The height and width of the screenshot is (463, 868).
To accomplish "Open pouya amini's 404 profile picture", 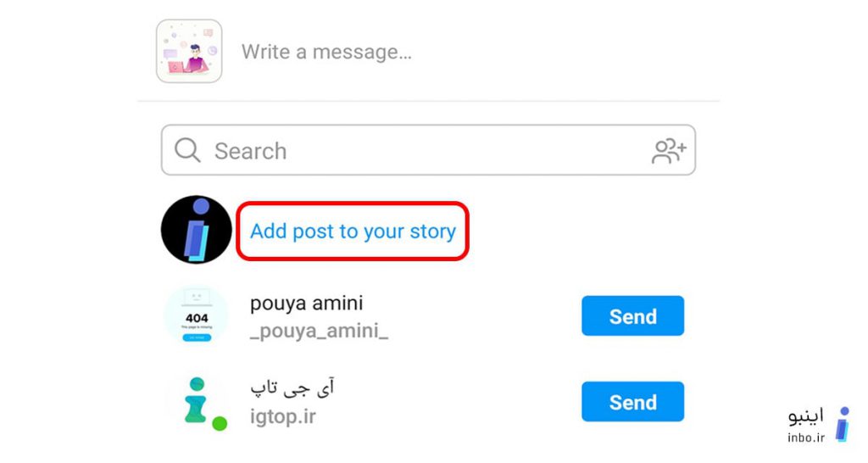I will (197, 315).
